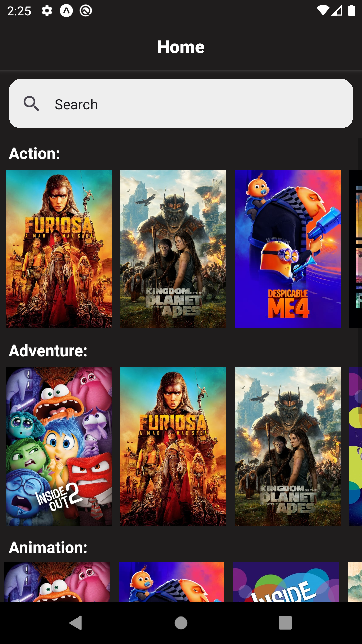This screenshot has width=362, height=644.
Task: Tap the Wi-Fi status icon
Action: [x=323, y=11]
